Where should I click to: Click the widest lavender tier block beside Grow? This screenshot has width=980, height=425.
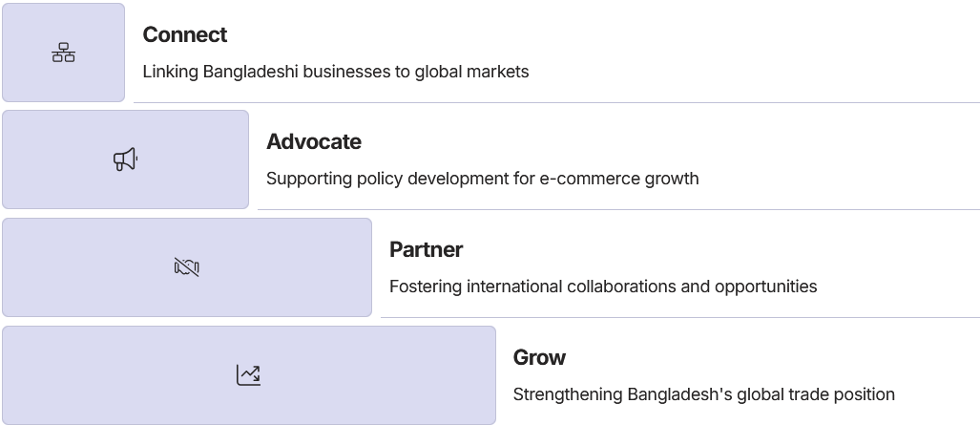249,375
